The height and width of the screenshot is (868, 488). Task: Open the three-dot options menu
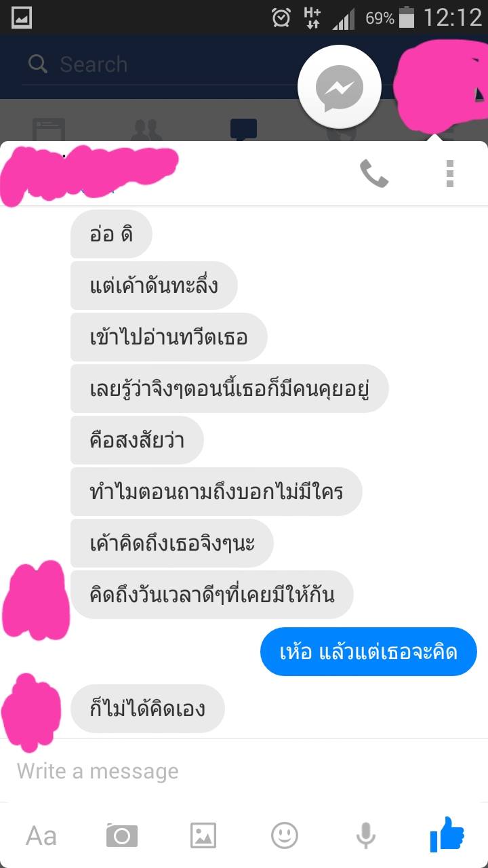point(449,174)
